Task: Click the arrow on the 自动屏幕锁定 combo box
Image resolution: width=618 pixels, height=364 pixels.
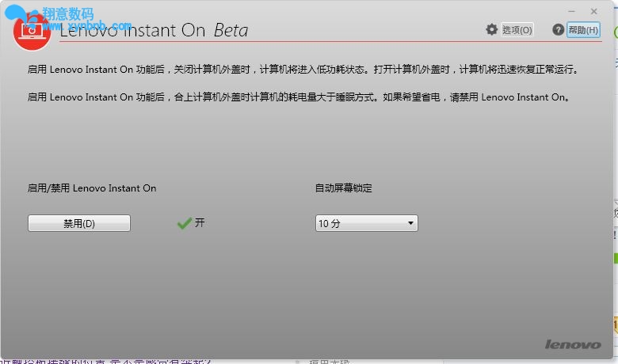Action: [410, 224]
